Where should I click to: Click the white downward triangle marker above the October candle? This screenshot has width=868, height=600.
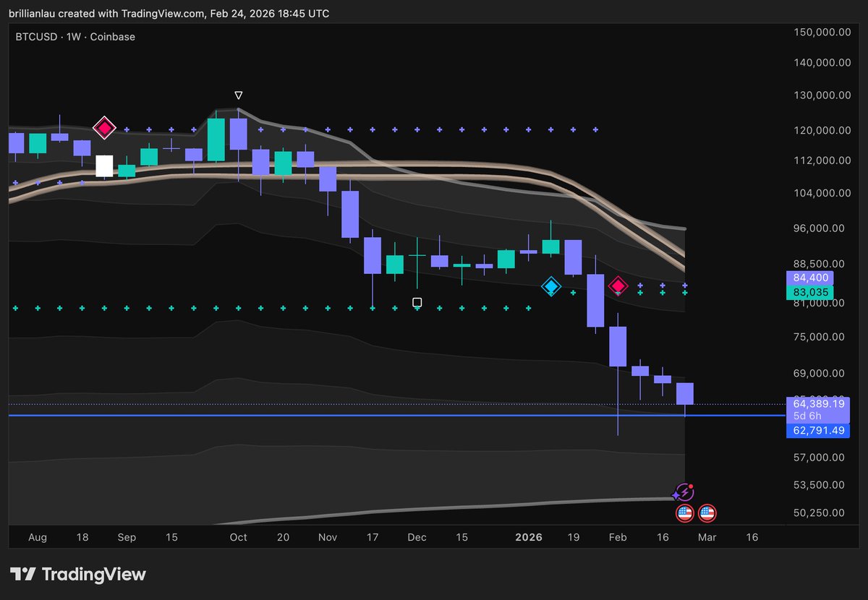(238, 95)
